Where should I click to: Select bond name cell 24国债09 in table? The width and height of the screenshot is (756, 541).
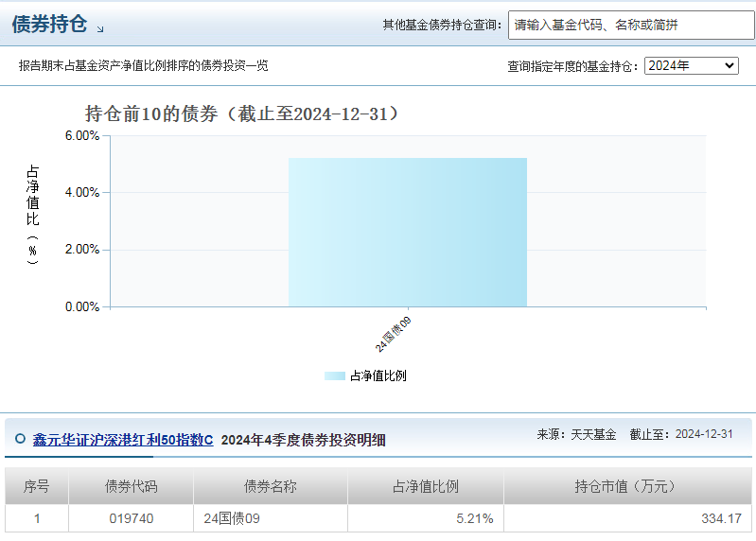[271, 518]
